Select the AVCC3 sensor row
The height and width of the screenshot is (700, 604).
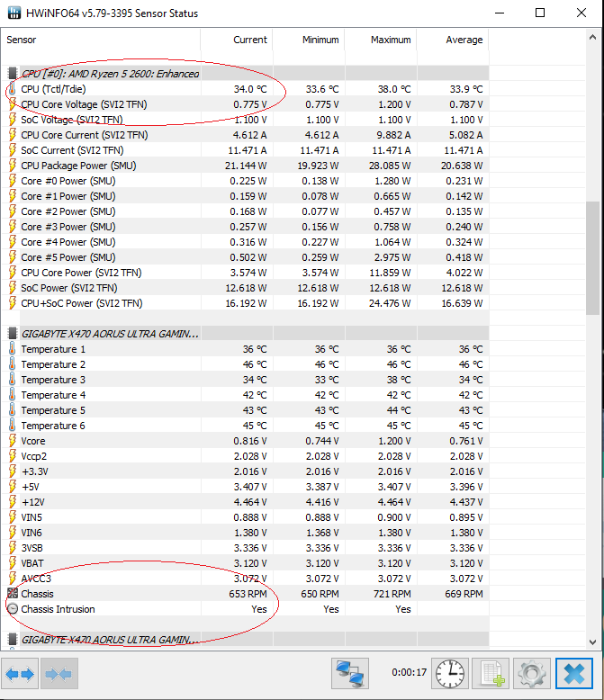pos(245,579)
